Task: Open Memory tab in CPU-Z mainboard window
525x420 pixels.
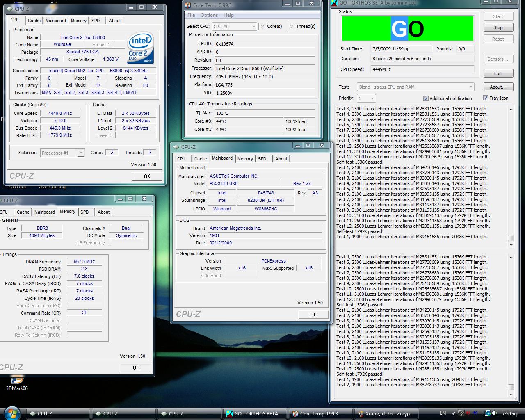Action: (x=245, y=159)
